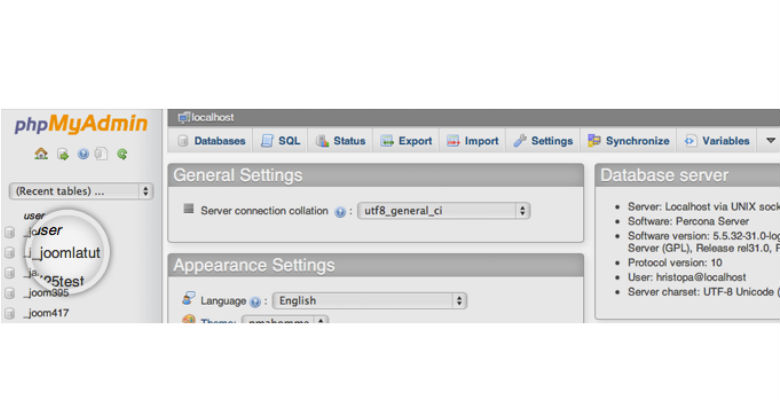Viewport: 780px width, 400px height.
Task: Click the Software: Percona Server line
Action: [688, 221]
